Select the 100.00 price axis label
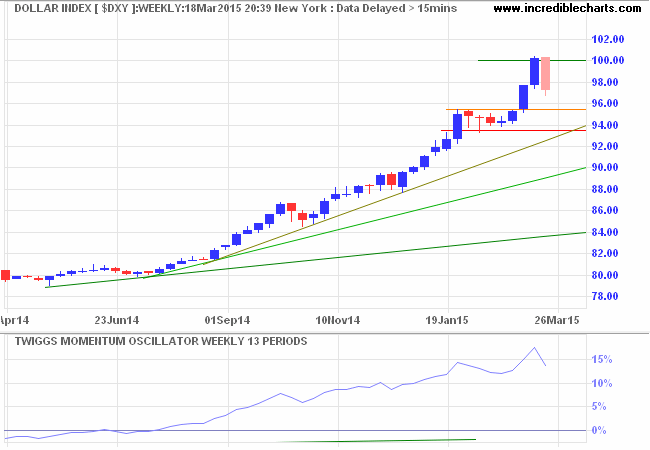 (x=608, y=60)
